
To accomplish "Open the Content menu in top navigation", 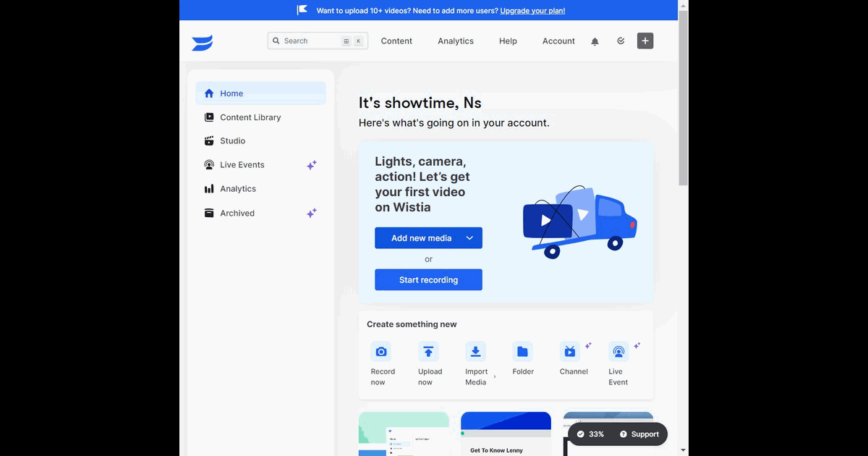I will coord(396,41).
